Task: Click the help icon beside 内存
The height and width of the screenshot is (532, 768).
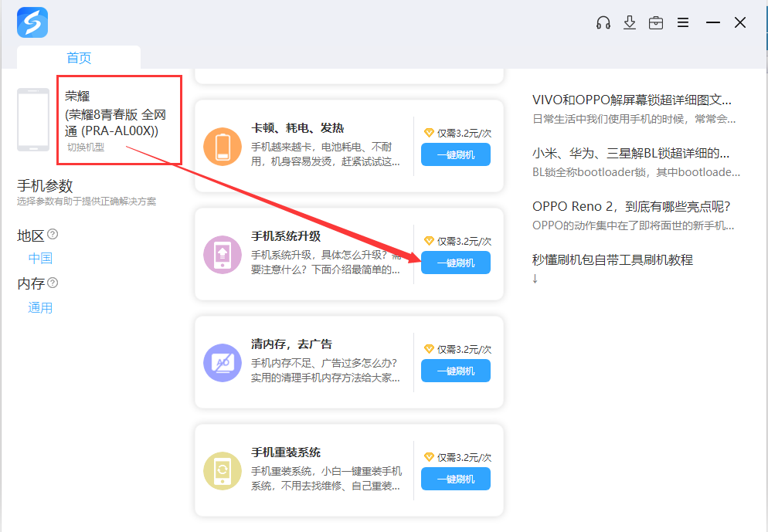Action: click(53, 283)
